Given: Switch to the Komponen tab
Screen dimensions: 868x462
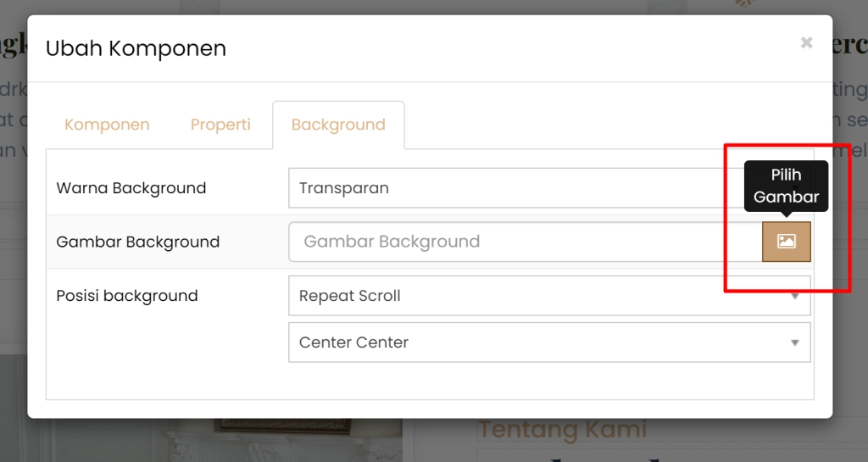Looking at the screenshot, I should click(x=107, y=125).
